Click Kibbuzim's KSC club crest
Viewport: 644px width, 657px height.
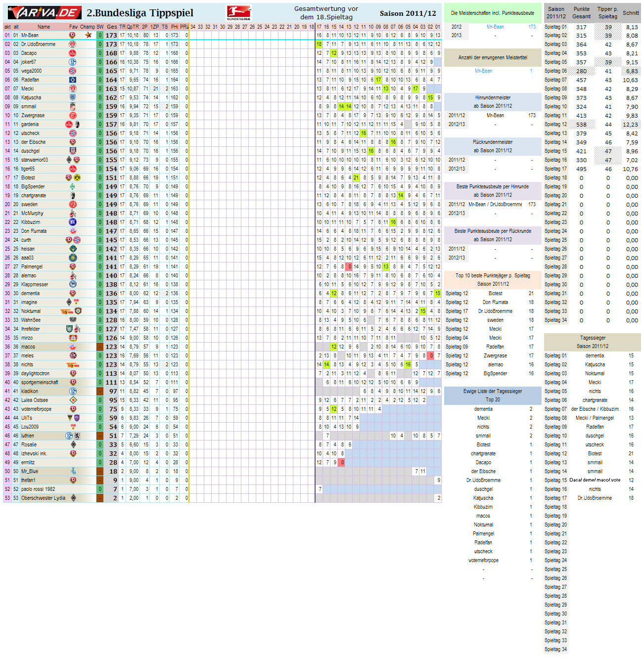(x=73, y=222)
